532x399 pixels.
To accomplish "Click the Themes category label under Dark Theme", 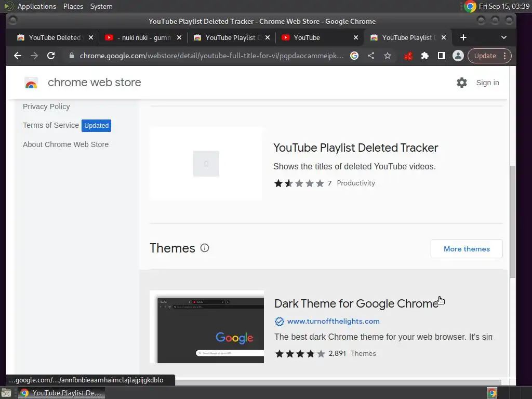I will tap(363, 353).
